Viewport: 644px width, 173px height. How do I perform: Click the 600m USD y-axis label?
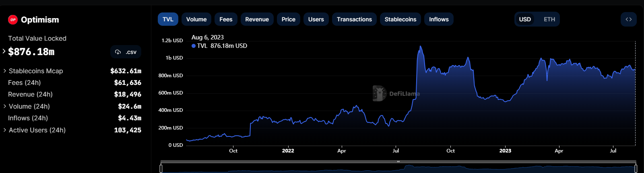point(171,93)
